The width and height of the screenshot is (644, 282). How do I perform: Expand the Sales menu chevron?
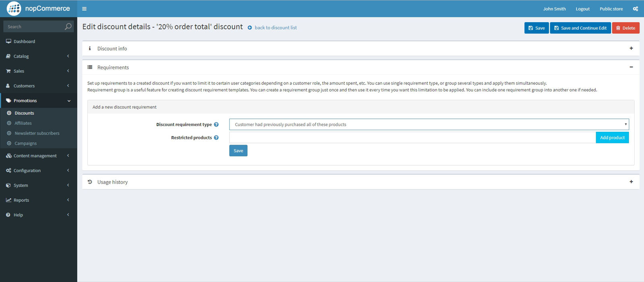coord(68,71)
